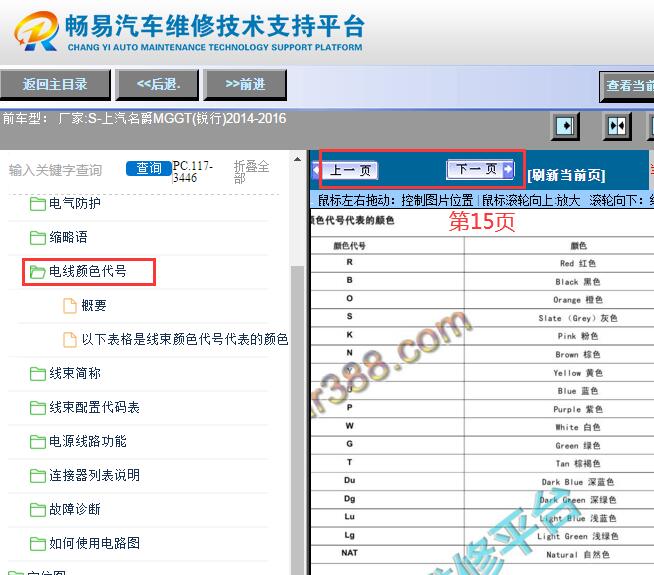Image resolution: width=654 pixels, height=575 pixels.
Task: Click the 线束配置代码表 folder icon
Action: pyautogui.click(x=38, y=408)
